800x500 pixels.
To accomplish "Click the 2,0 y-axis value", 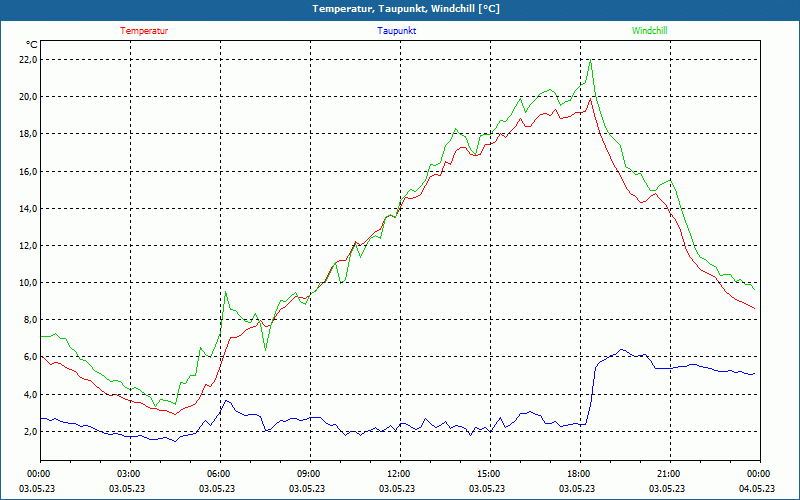I will point(31,432).
